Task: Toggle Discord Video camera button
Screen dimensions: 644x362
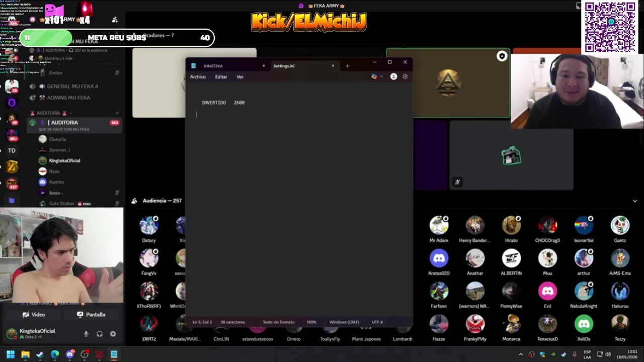Action: [x=33, y=315]
